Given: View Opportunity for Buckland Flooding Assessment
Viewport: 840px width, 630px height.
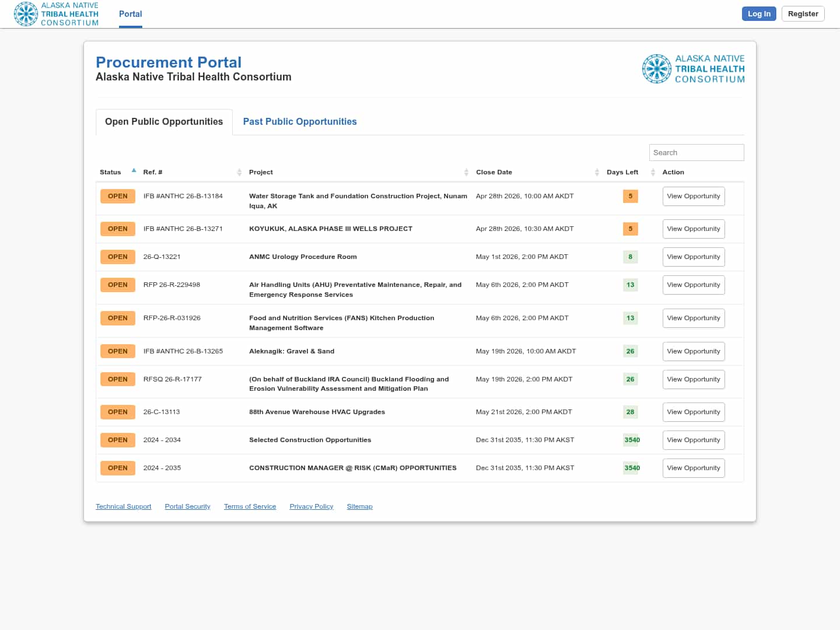Looking at the screenshot, I should 694,380.
